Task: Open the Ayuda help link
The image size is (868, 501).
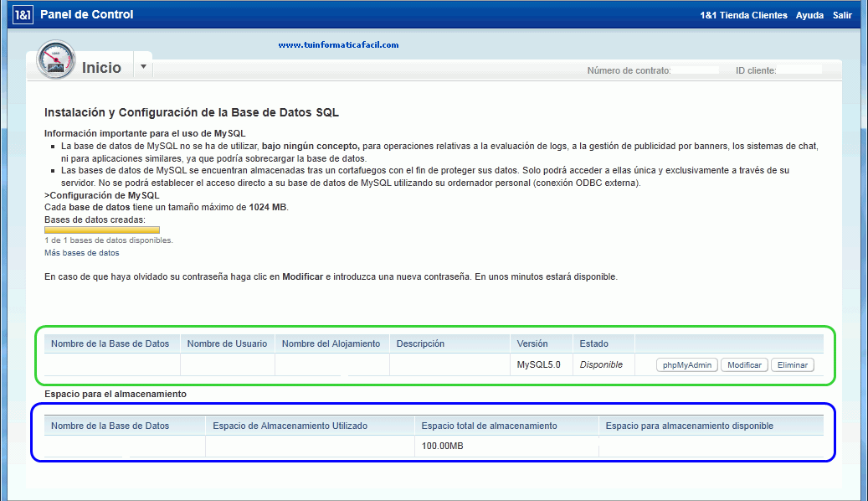Action: pos(809,15)
